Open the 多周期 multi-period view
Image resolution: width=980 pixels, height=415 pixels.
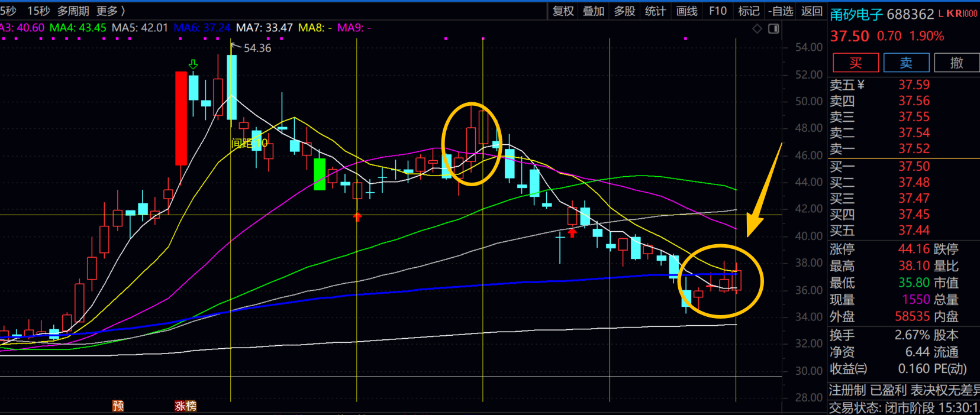click(x=73, y=11)
